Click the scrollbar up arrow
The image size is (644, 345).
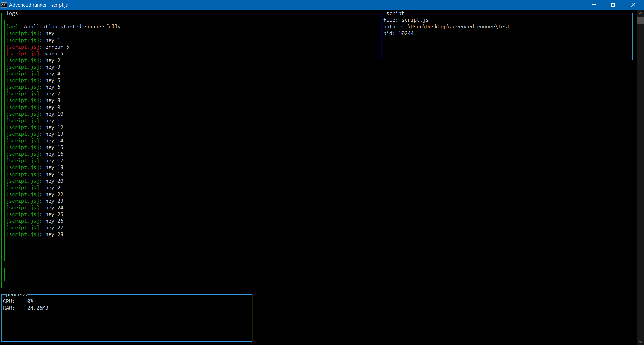(640, 13)
